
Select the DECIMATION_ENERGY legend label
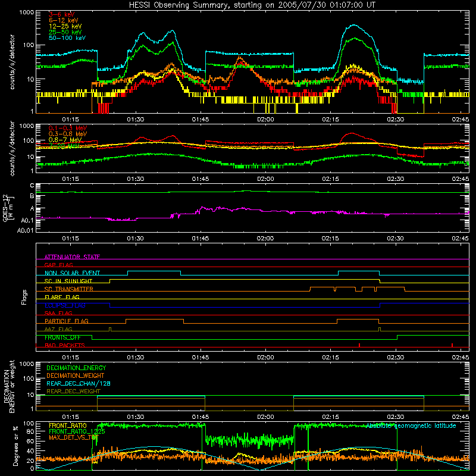(76, 368)
